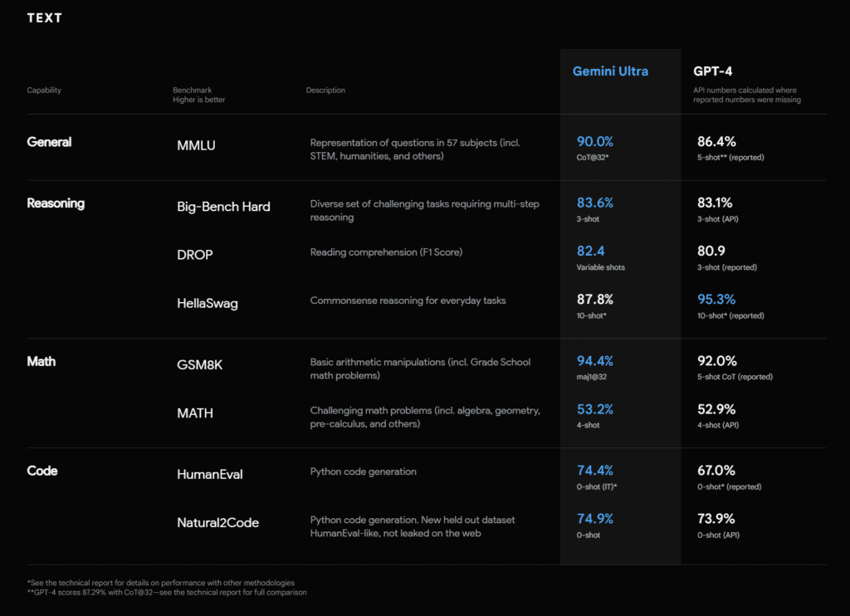Click the DROP benchmark label
This screenshot has width=850, height=616.
click(194, 255)
